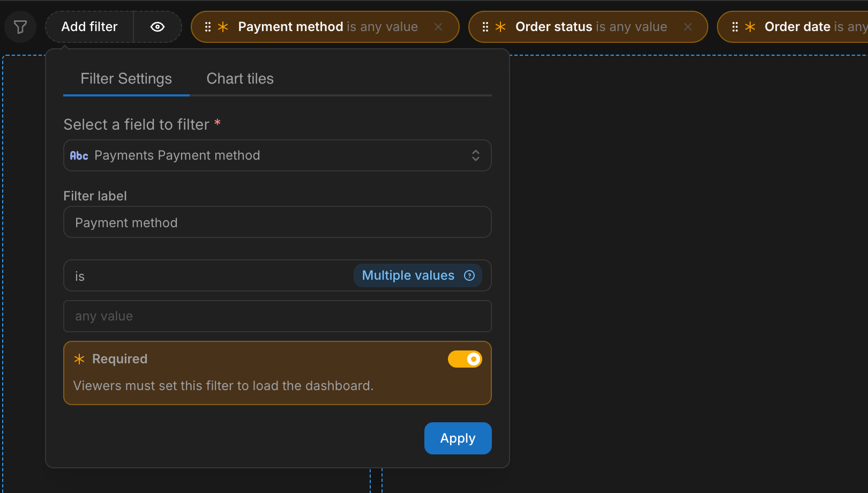This screenshot has height=493, width=868.
Task: Click the Multiple values badge
Action: click(418, 275)
